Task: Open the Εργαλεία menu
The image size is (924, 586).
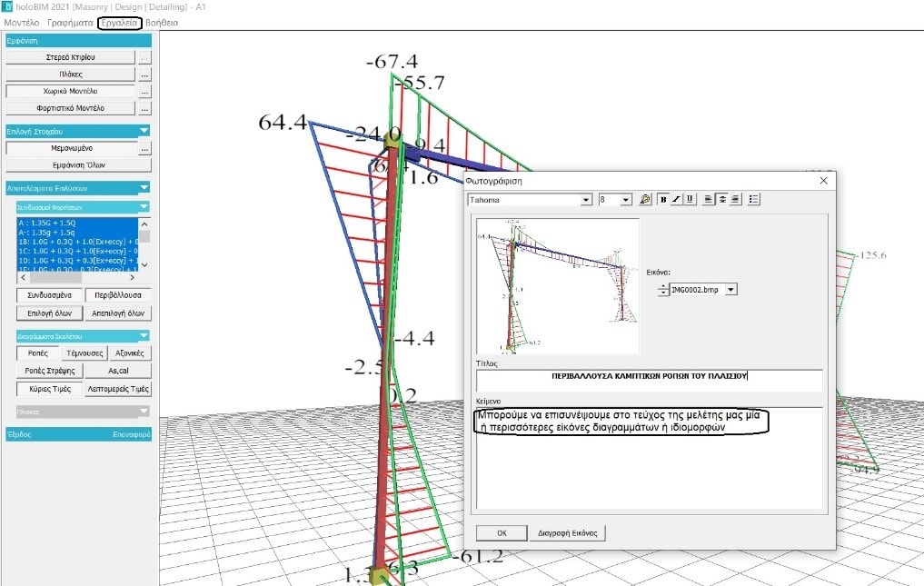Action: point(119,23)
